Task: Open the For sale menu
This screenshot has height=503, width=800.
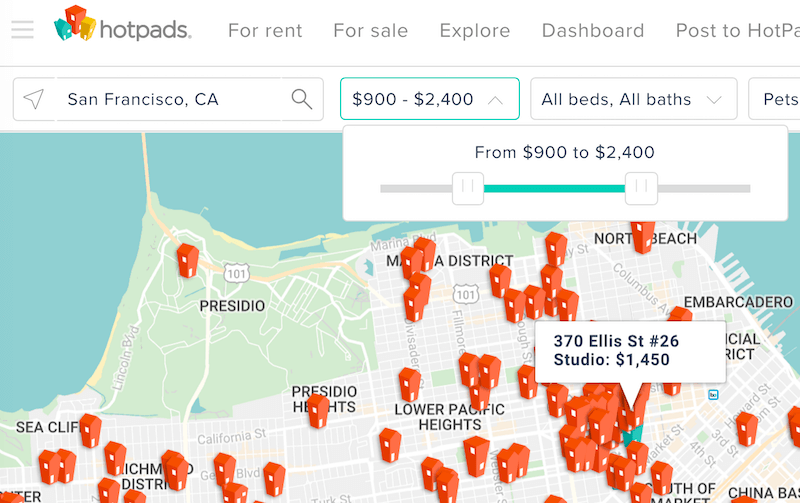Action: pos(371,31)
